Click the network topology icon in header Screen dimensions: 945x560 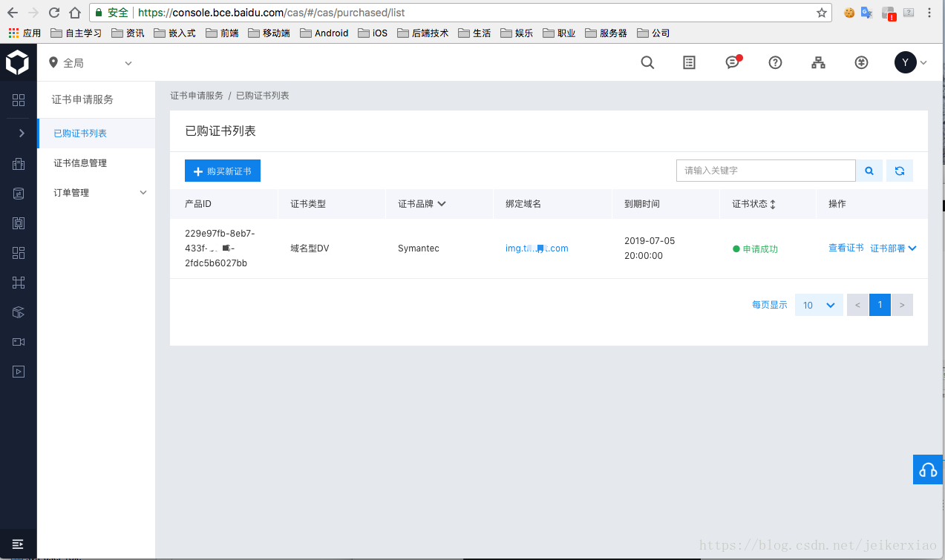(818, 63)
